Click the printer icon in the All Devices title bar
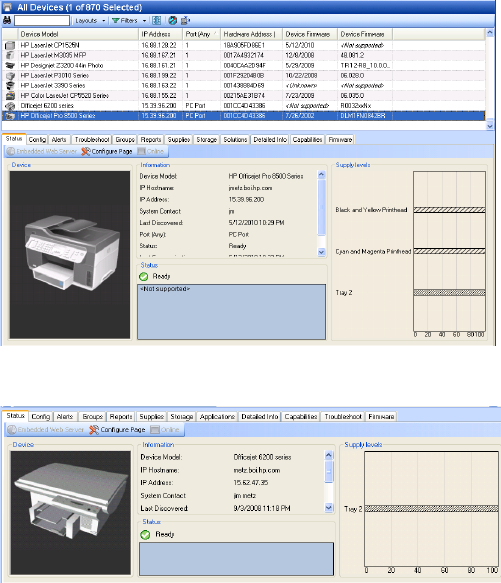This screenshot has width=501, height=583. (x=7, y=7)
